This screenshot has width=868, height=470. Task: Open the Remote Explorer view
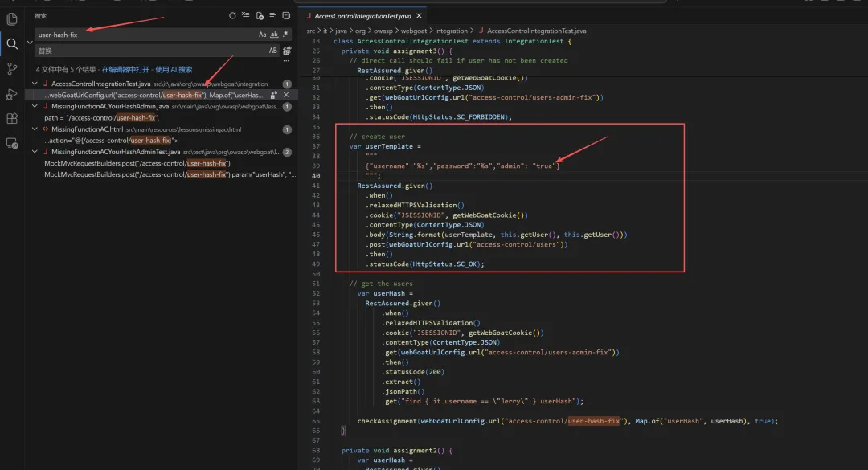pyautogui.click(x=11, y=143)
